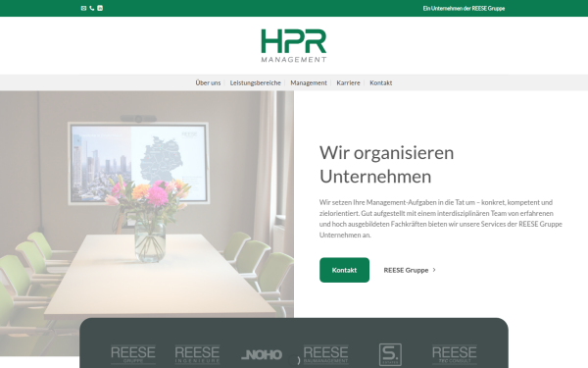Open the REESE Tec Consult partner logo
The image size is (588, 368).
(x=455, y=354)
